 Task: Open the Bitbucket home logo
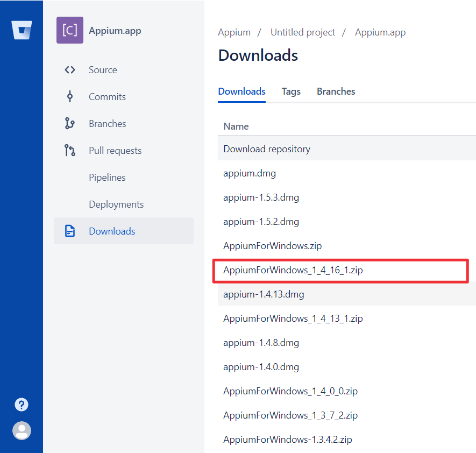coord(22,30)
